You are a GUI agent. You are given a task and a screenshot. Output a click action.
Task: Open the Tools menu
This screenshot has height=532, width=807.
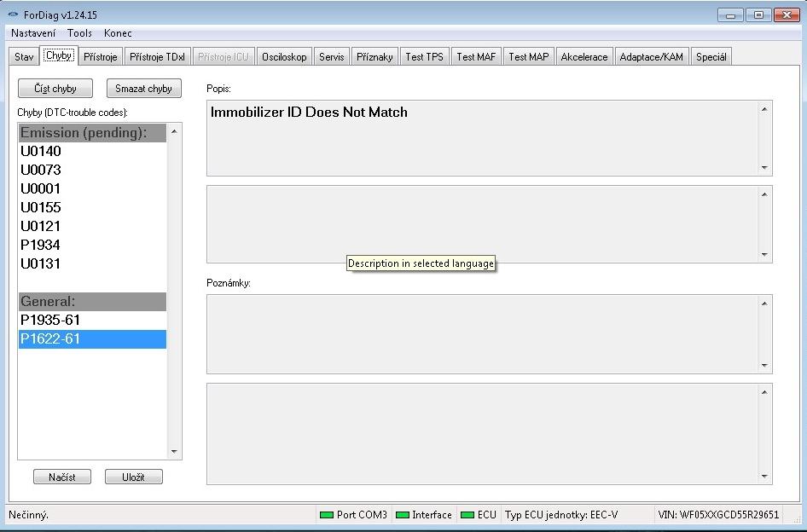pyautogui.click(x=79, y=33)
